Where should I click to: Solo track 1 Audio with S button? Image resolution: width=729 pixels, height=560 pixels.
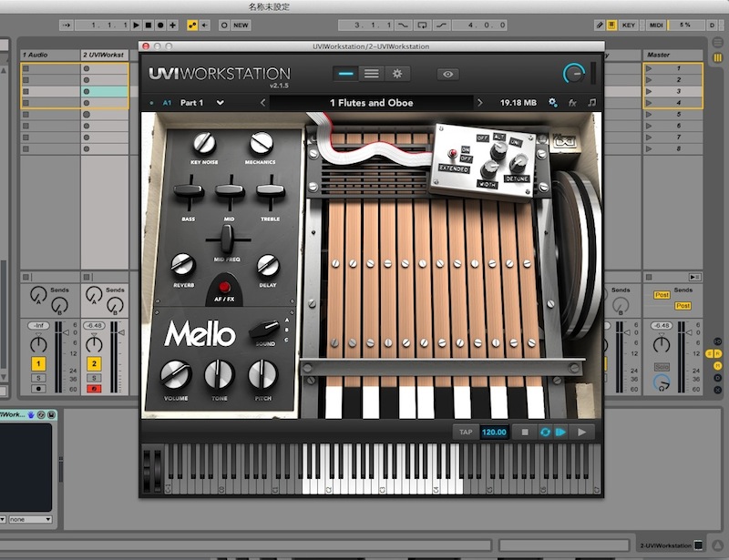pos(38,378)
